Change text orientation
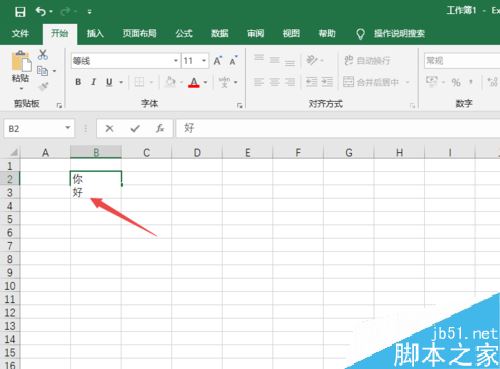The height and width of the screenshot is (369, 500). coord(312,60)
